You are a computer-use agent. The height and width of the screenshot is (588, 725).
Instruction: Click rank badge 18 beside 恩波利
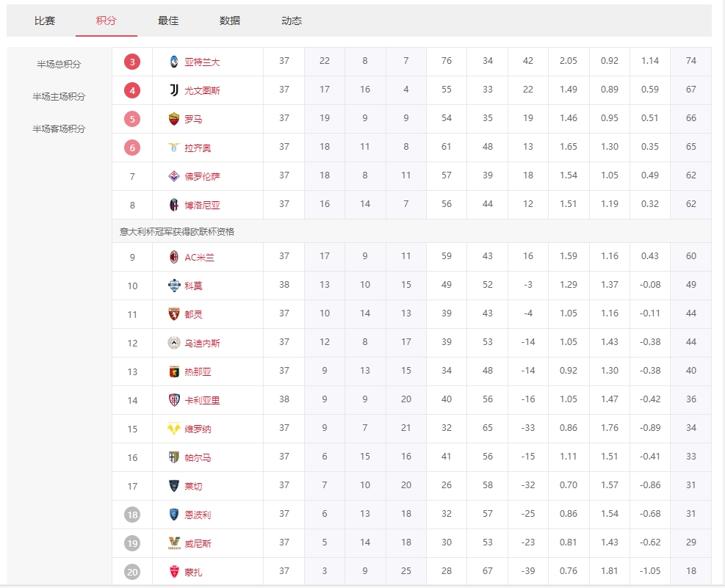pos(132,515)
